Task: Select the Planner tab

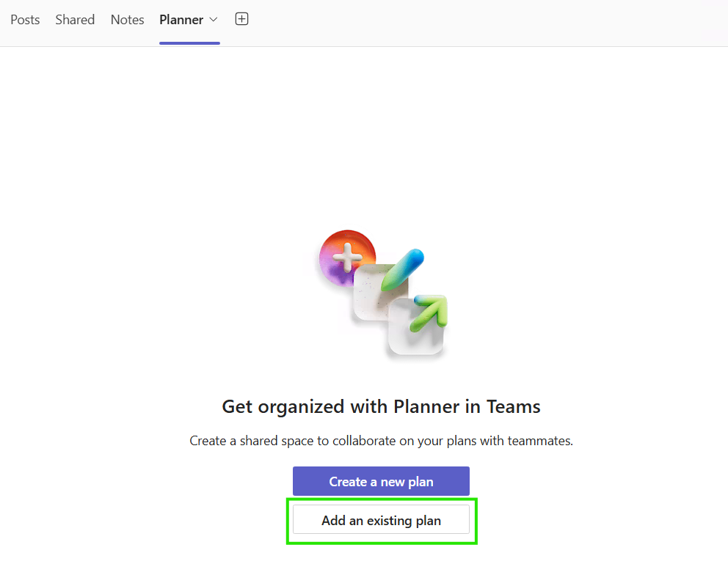Action: [181, 20]
